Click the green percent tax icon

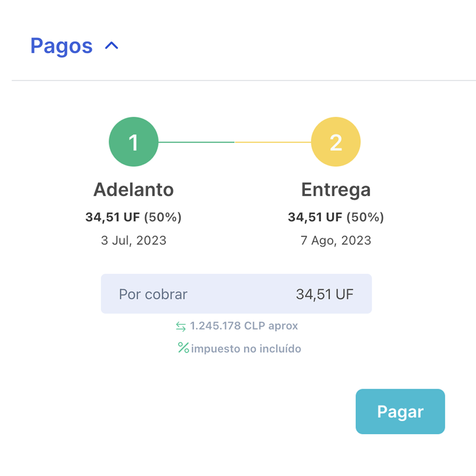pyautogui.click(x=183, y=348)
